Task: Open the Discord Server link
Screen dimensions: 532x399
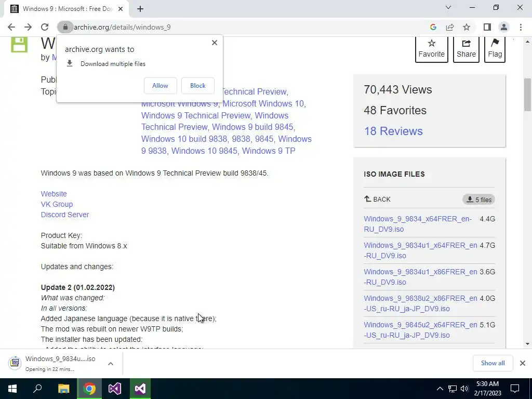Action: click(x=65, y=215)
